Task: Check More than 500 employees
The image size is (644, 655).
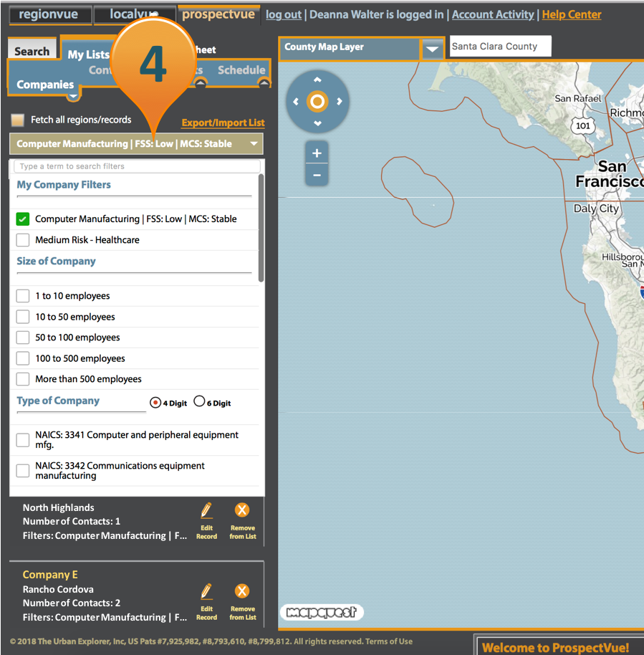Action: (x=22, y=379)
